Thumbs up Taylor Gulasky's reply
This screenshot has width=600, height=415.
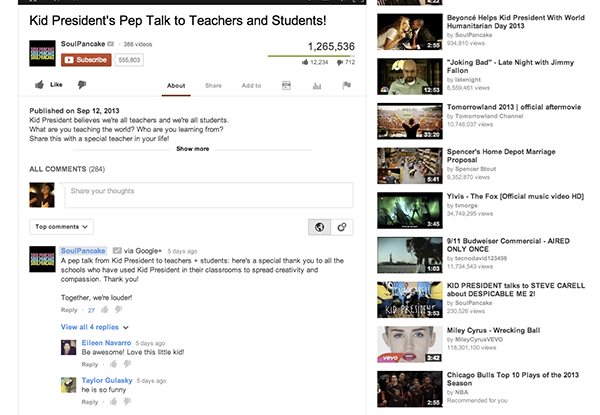point(113,401)
